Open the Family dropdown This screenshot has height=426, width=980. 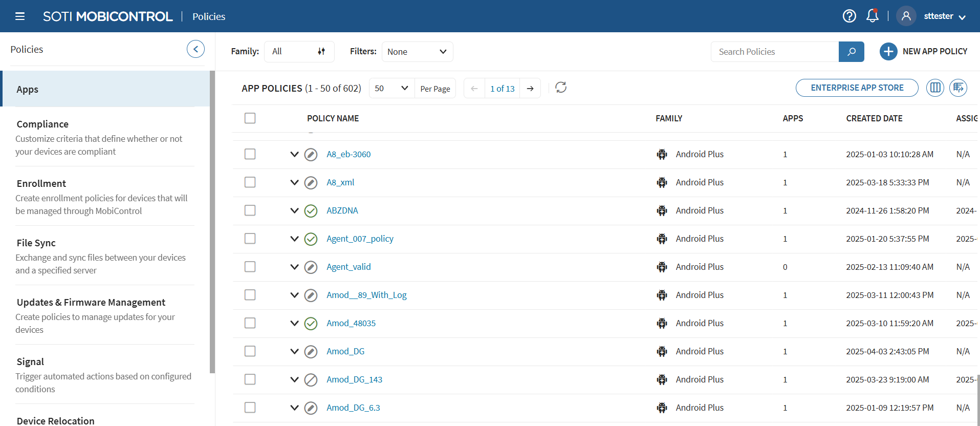tap(299, 52)
